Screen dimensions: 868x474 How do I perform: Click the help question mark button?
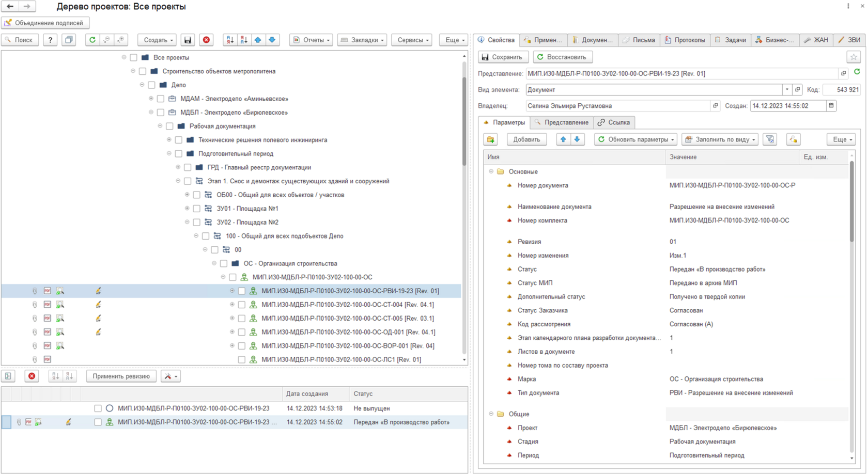tap(50, 40)
